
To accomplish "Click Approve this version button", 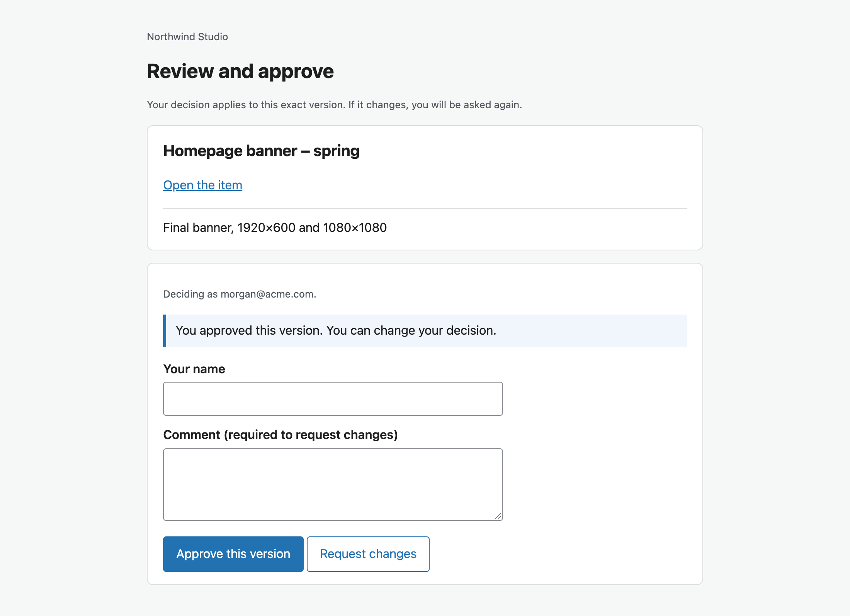I will point(233,554).
